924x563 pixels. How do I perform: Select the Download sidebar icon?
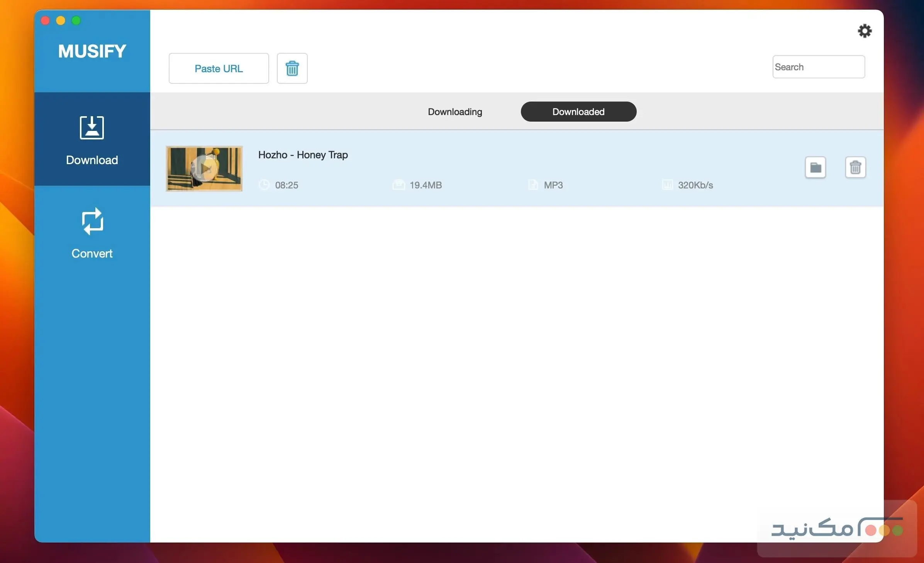tap(92, 128)
